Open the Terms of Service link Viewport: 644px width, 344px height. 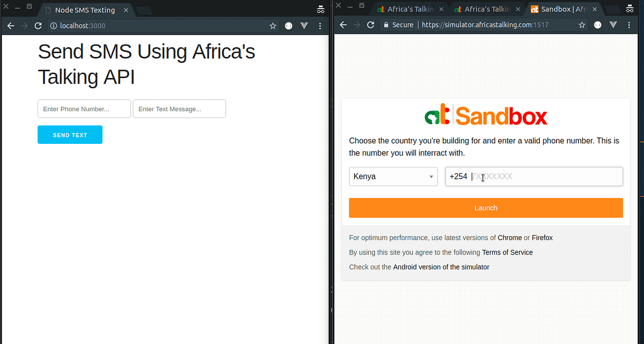point(507,252)
